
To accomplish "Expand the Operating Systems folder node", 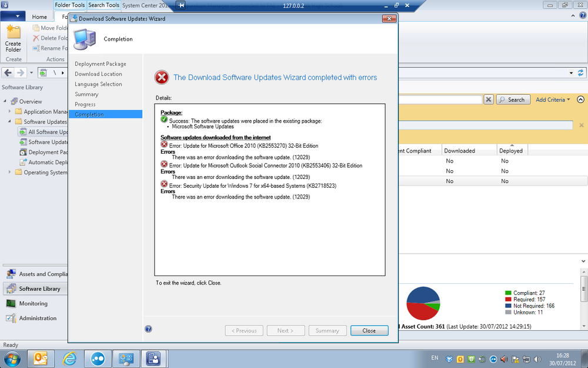I will tap(9, 172).
